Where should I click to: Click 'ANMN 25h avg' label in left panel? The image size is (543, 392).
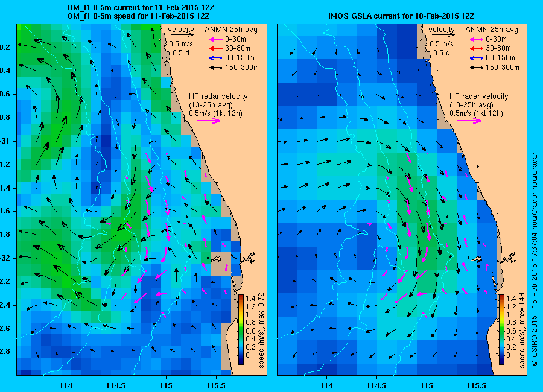tap(231, 30)
